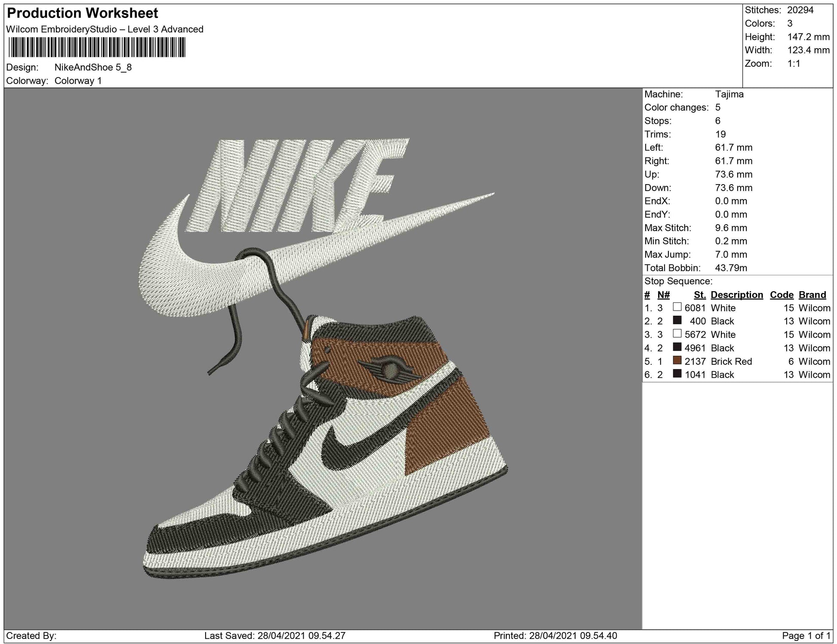Click the white swatch in stop row 1
This screenshot has height=644, width=837.
point(677,307)
